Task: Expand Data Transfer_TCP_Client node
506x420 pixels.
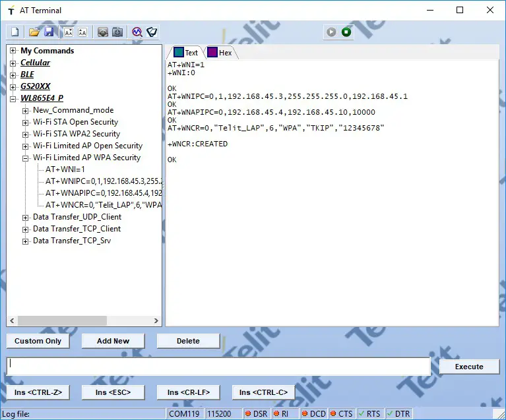Action: pos(25,229)
